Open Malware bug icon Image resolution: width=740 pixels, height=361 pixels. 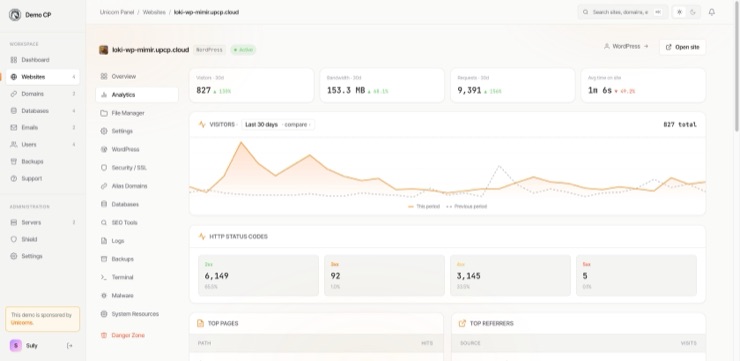[x=104, y=296]
